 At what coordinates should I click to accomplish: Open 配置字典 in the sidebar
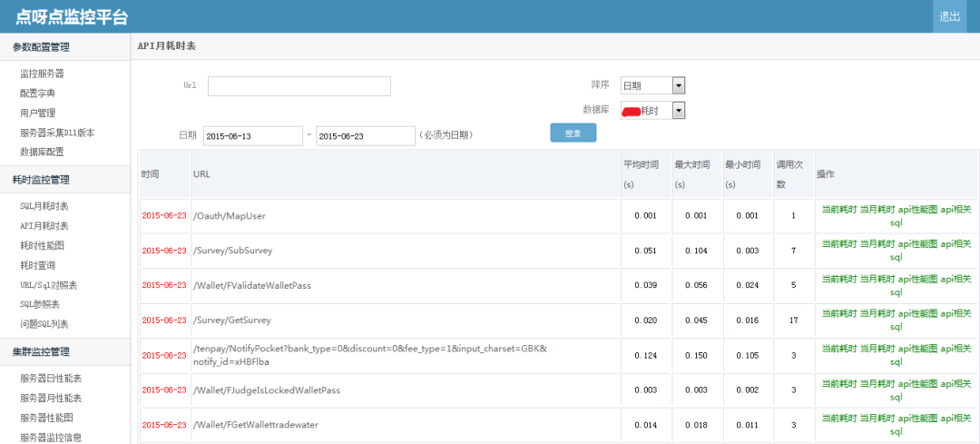37,94
